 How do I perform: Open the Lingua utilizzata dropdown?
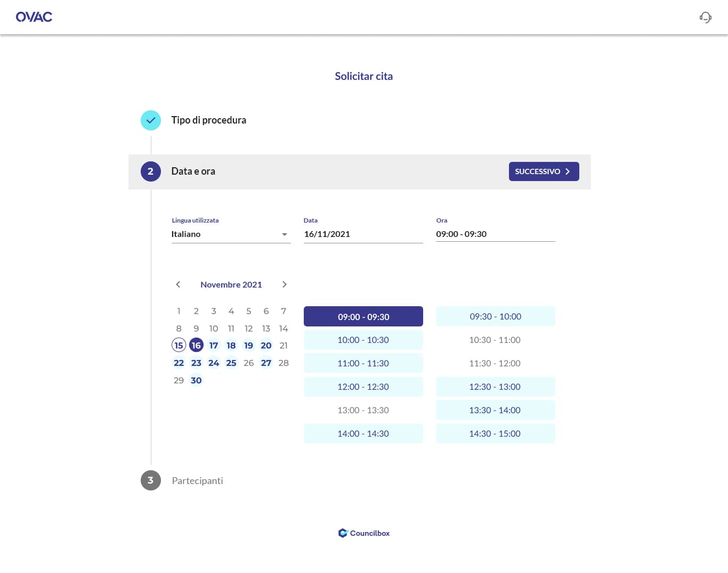231,234
